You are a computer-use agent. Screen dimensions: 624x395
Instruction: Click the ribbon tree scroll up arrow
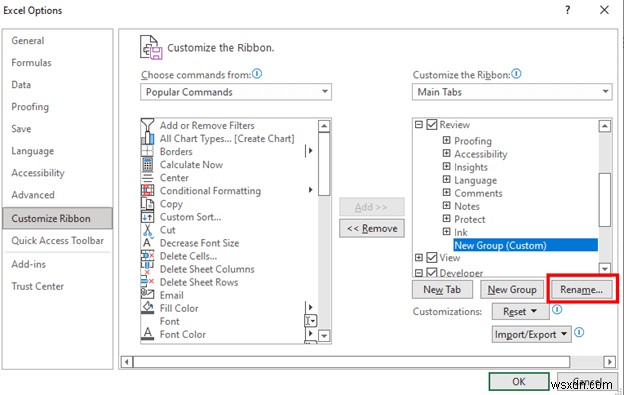[x=604, y=126]
